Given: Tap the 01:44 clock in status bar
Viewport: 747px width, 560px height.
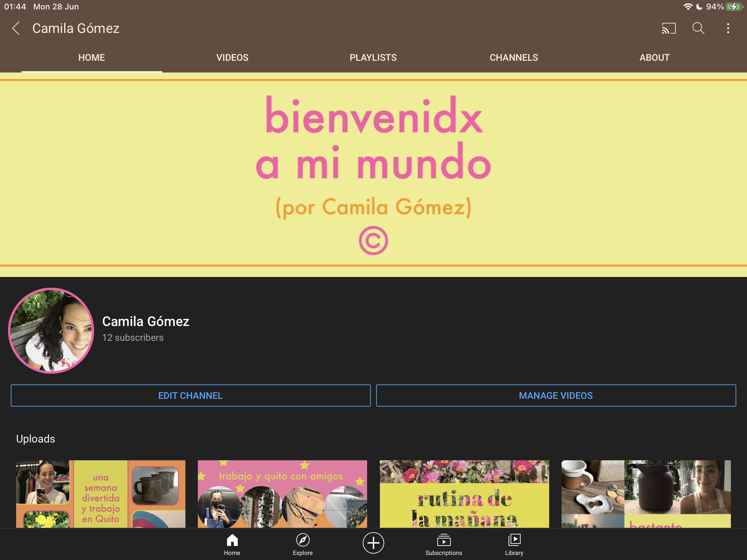Looking at the screenshot, I should [15, 7].
